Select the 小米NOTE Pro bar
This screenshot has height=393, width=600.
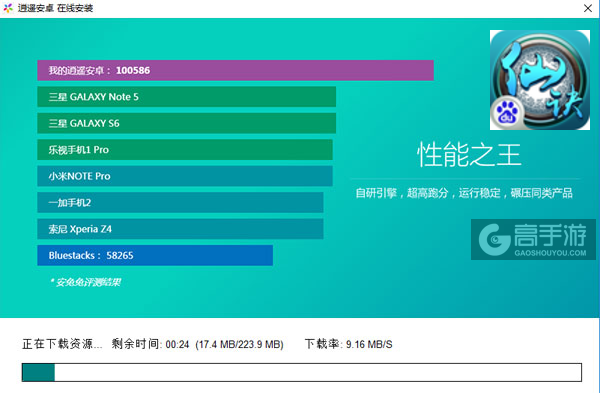185,176
